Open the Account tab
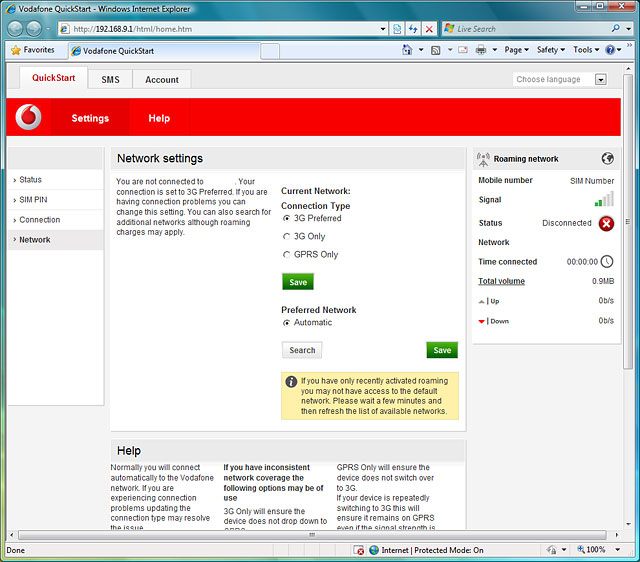 click(162, 79)
